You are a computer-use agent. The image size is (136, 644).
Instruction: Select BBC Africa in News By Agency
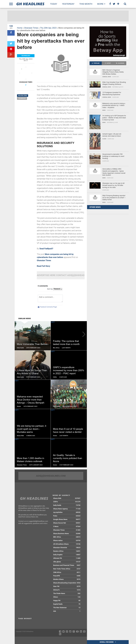(x=67, y=537)
